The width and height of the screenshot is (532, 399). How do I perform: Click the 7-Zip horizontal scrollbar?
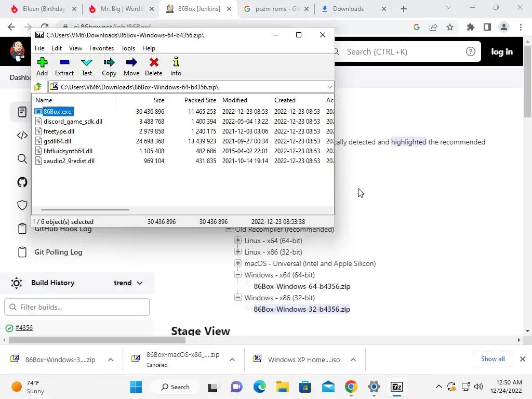[x=85, y=210]
